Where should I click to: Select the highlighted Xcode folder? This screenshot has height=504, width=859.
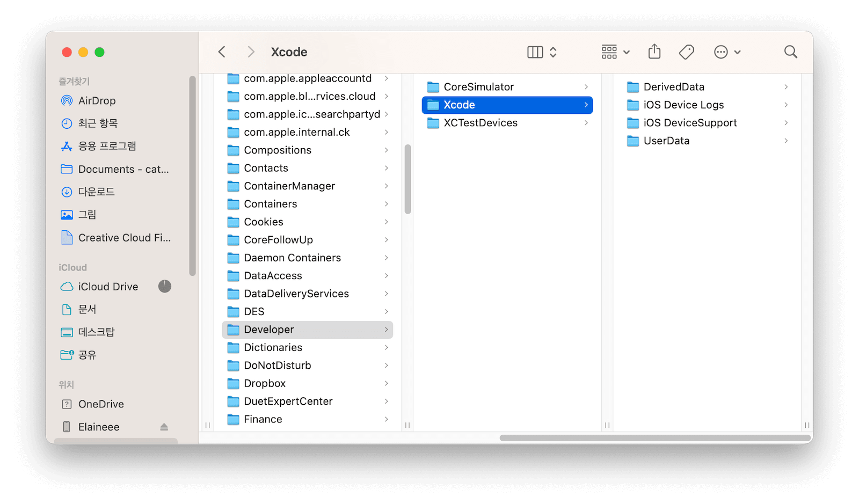tap(507, 105)
